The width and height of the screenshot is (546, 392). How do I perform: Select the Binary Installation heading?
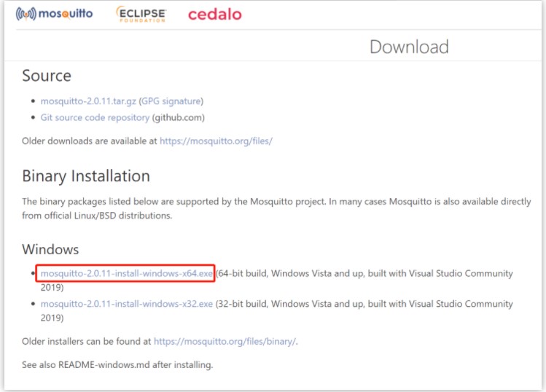click(x=86, y=176)
